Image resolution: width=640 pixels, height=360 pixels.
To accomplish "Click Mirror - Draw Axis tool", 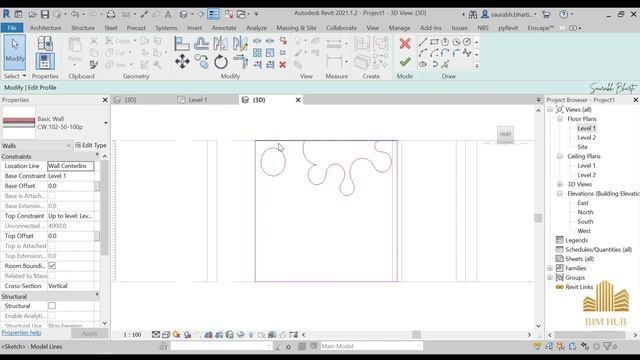I will 240,43.
